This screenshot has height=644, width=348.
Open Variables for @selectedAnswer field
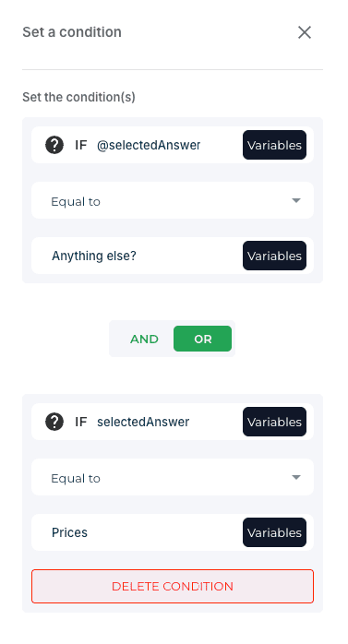274,145
